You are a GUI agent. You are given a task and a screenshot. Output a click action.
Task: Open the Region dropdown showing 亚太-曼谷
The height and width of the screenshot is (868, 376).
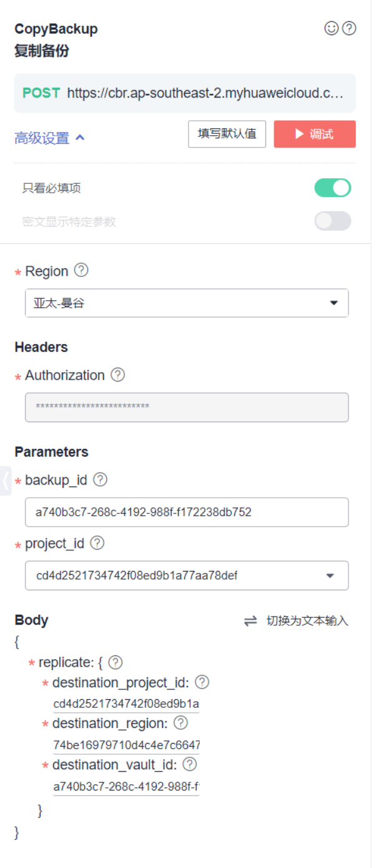click(186, 303)
